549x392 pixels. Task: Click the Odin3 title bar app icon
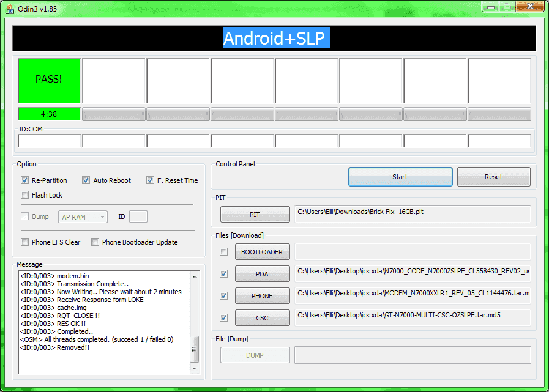[x=9, y=9]
